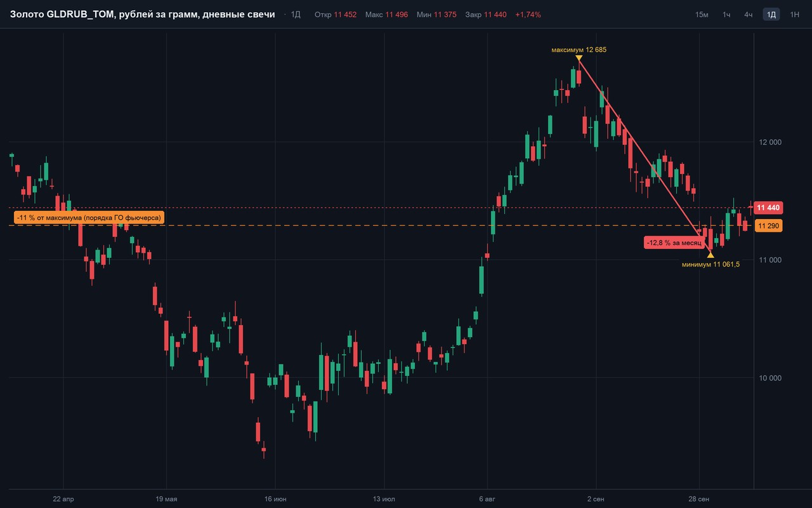812x508 pixels.
Task: Click the 16 июн date label
Action: coord(275,499)
